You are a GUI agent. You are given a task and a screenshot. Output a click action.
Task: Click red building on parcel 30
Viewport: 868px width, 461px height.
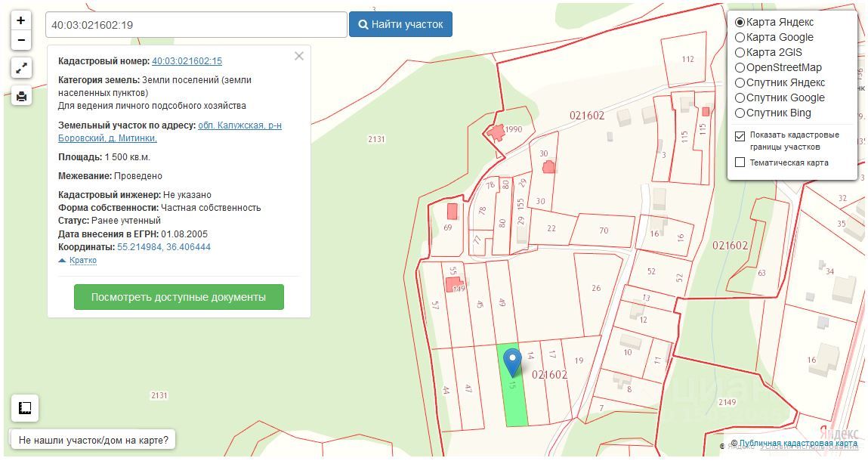548,167
